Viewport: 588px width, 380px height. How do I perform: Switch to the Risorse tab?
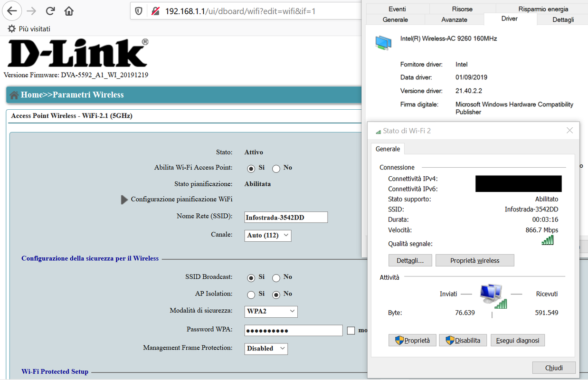[x=462, y=9]
